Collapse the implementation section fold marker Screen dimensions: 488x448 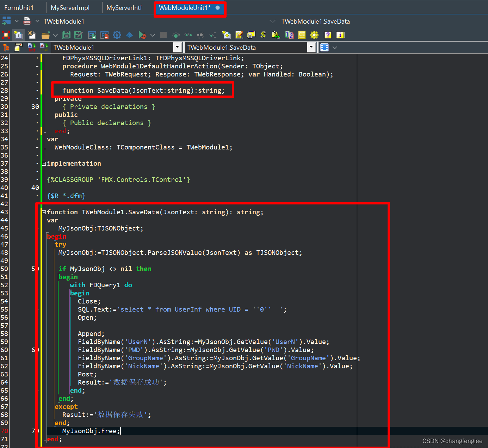click(44, 164)
